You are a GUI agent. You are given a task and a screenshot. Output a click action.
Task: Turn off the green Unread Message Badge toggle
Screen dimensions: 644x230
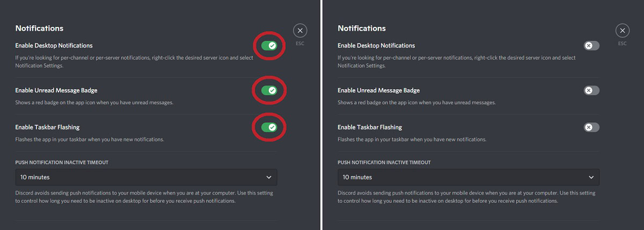269,90
